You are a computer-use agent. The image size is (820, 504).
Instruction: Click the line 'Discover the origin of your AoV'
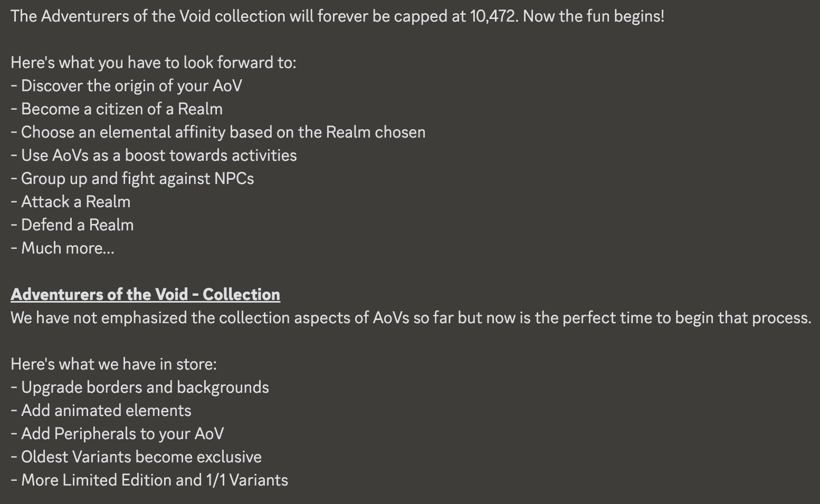(126, 85)
